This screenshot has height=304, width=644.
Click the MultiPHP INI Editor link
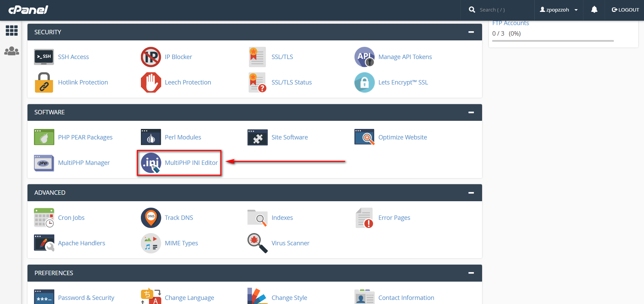(x=191, y=163)
